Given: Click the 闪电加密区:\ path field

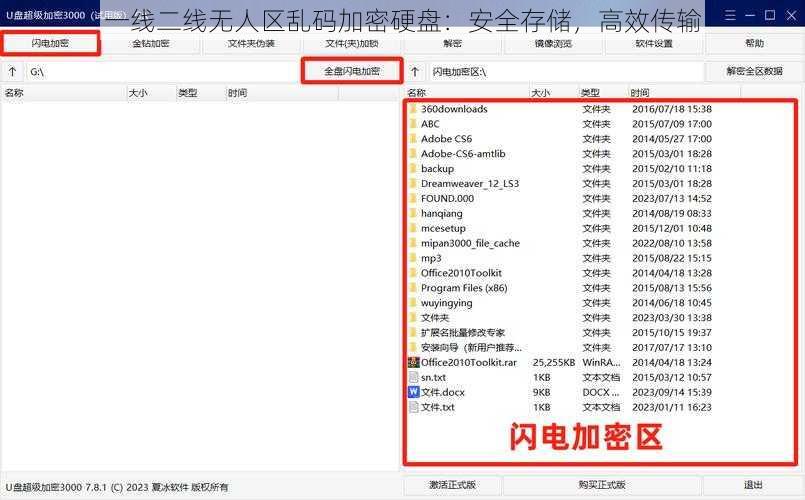Looking at the screenshot, I should click(566, 71).
